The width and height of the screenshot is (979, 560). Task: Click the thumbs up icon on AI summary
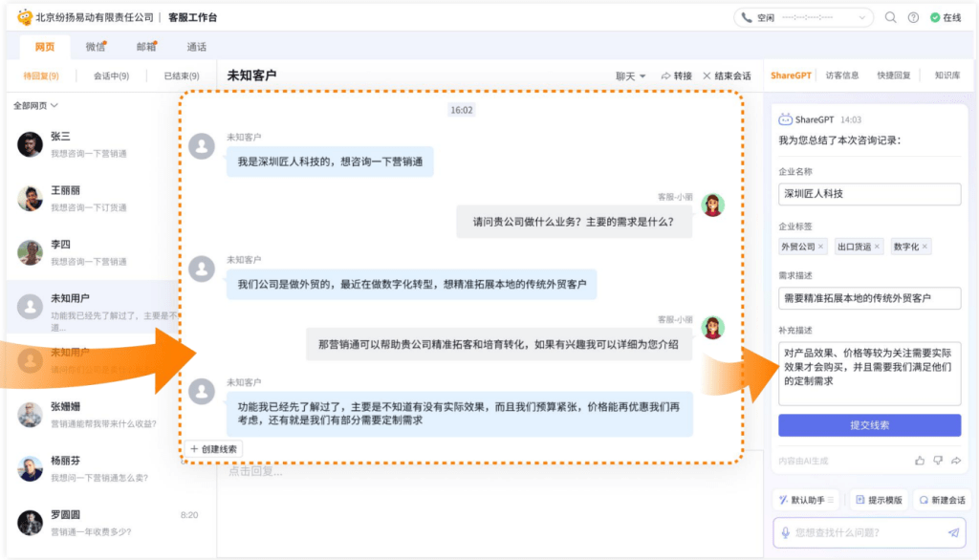tap(920, 461)
